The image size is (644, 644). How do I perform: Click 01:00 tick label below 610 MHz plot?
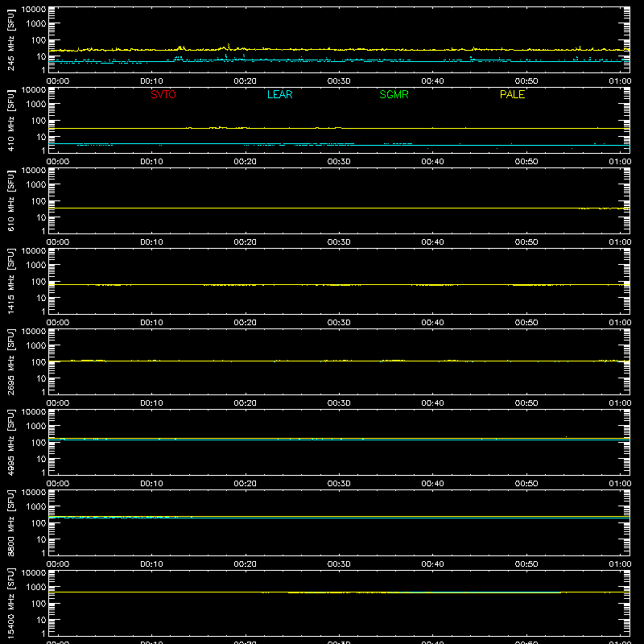(620, 242)
